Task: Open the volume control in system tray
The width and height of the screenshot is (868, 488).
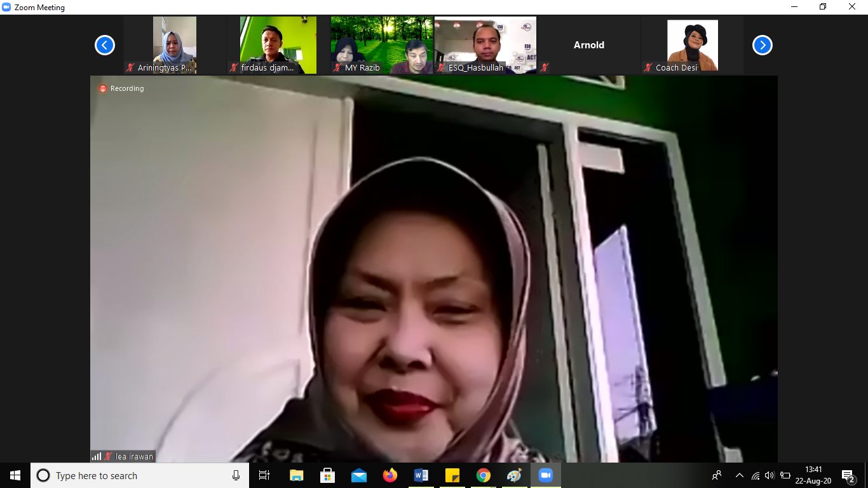Action: click(770, 475)
